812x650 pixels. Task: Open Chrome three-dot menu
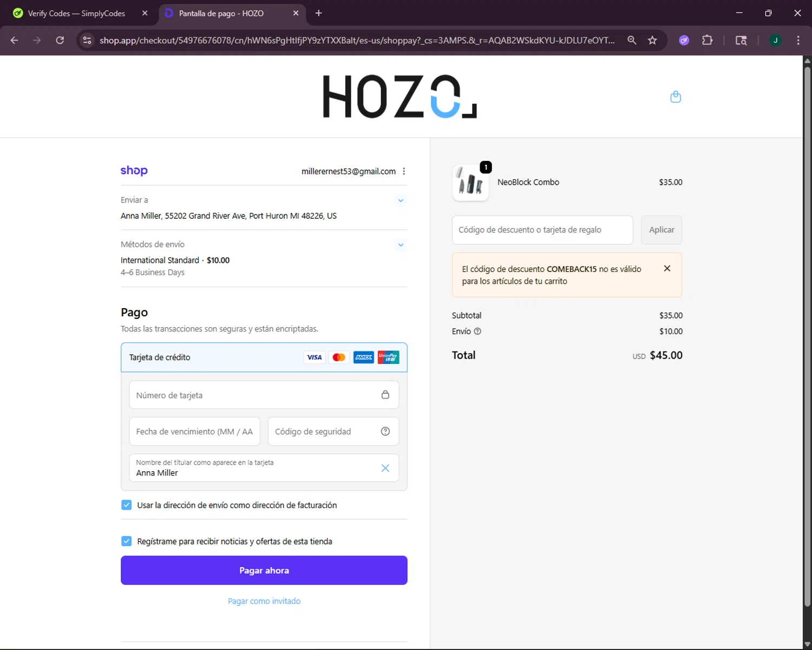(798, 40)
